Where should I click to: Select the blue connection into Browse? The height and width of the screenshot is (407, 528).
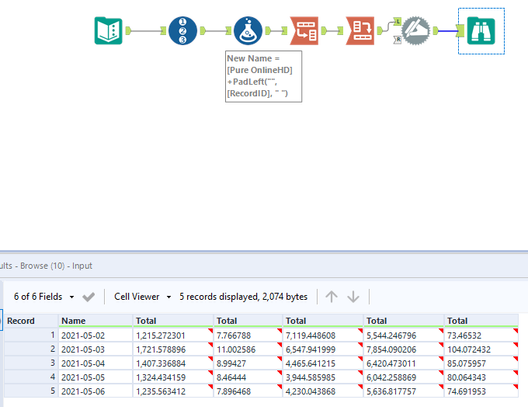[448, 31]
